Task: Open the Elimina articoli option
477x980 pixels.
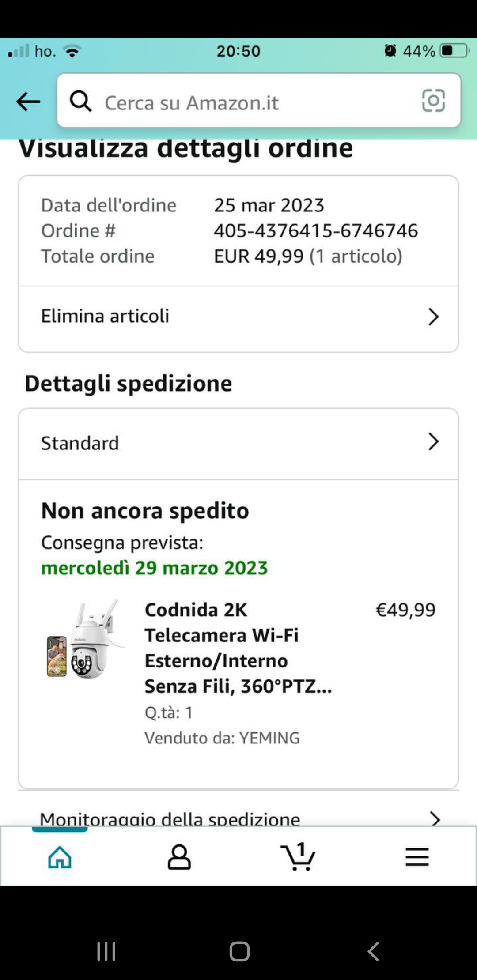Action: (x=105, y=316)
